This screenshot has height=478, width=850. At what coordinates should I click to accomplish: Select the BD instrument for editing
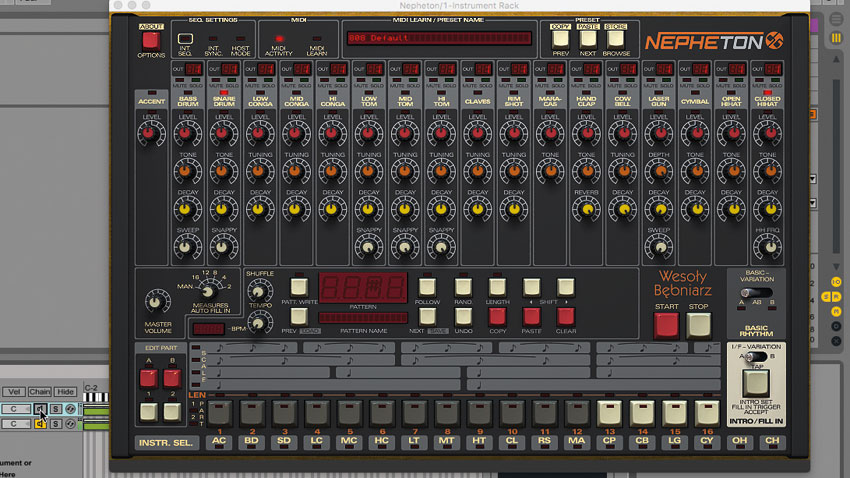(x=252, y=441)
